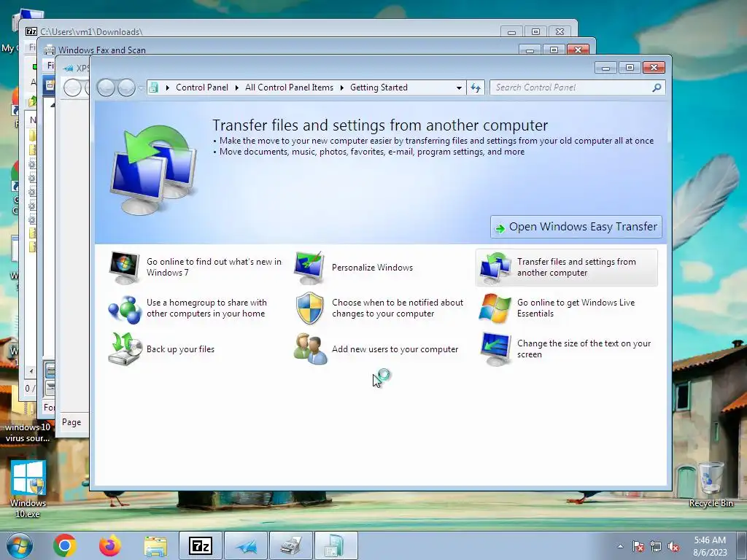The height and width of the screenshot is (560, 747).
Task: Click 'Page' label in XPS Viewer window
Action: click(71, 422)
